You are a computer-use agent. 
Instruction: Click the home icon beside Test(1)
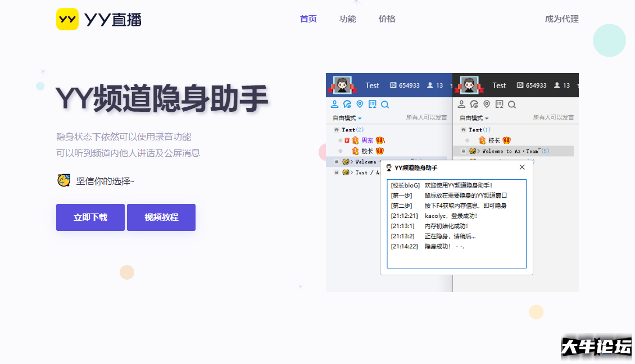click(x=463, y=130)
